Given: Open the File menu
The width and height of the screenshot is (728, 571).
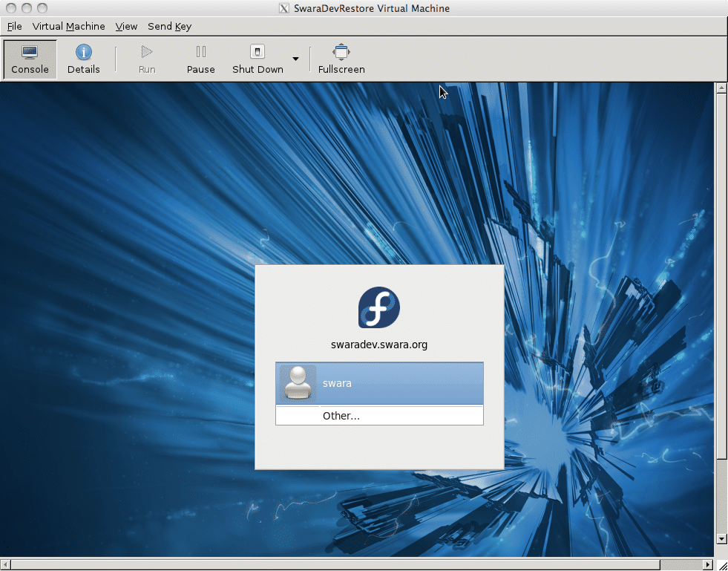Looking at the screenshot, I should (14, 26).
